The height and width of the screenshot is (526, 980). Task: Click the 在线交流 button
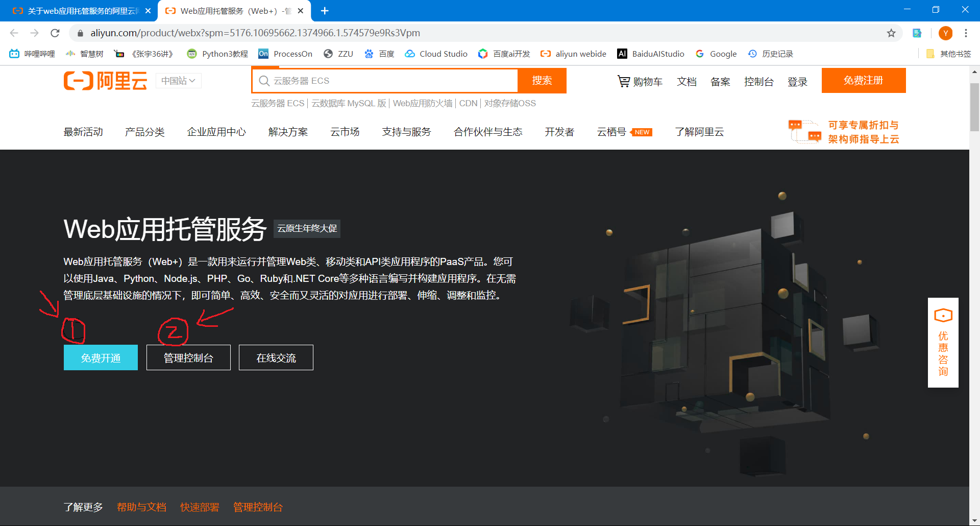276,357
